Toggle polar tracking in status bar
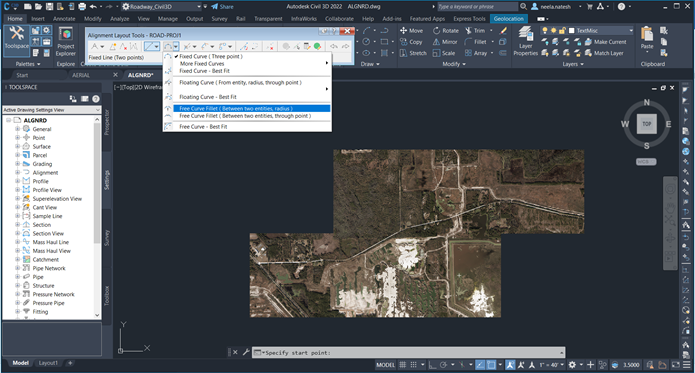 [x=443, y=365]
